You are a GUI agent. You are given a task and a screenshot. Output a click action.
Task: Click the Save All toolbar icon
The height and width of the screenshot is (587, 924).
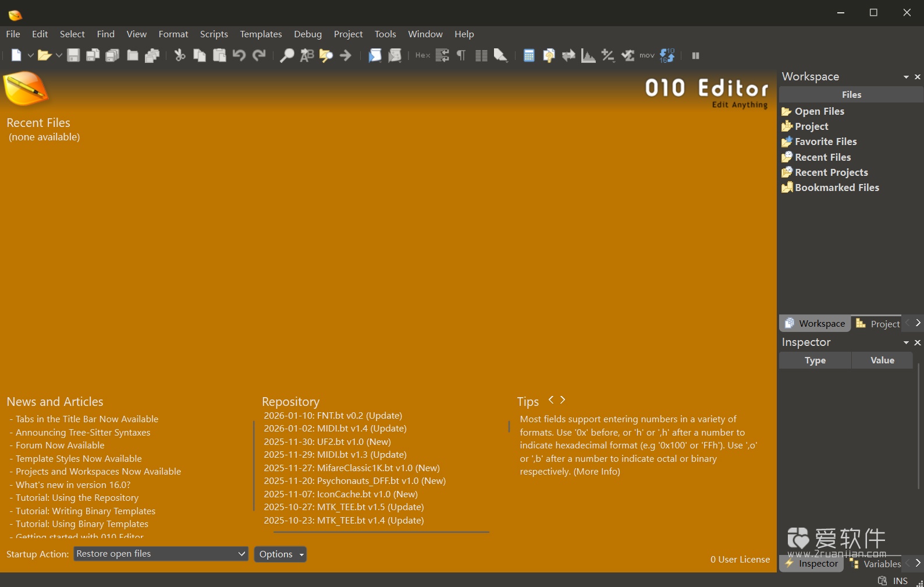(x=112, y=55)
